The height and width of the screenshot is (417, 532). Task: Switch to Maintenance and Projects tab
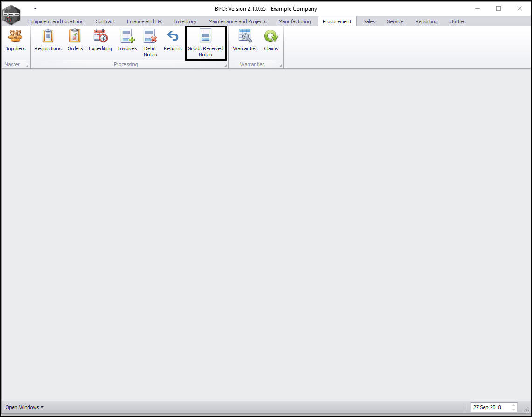coord(237,21)
